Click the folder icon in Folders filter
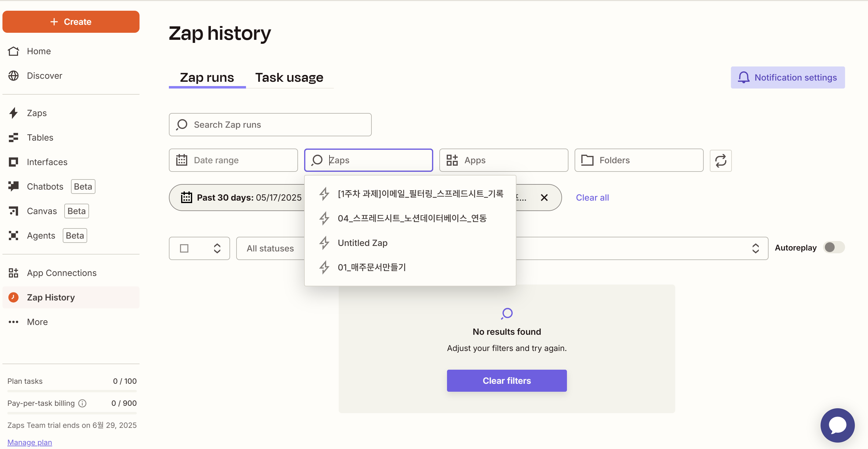 tap(587, 160)
